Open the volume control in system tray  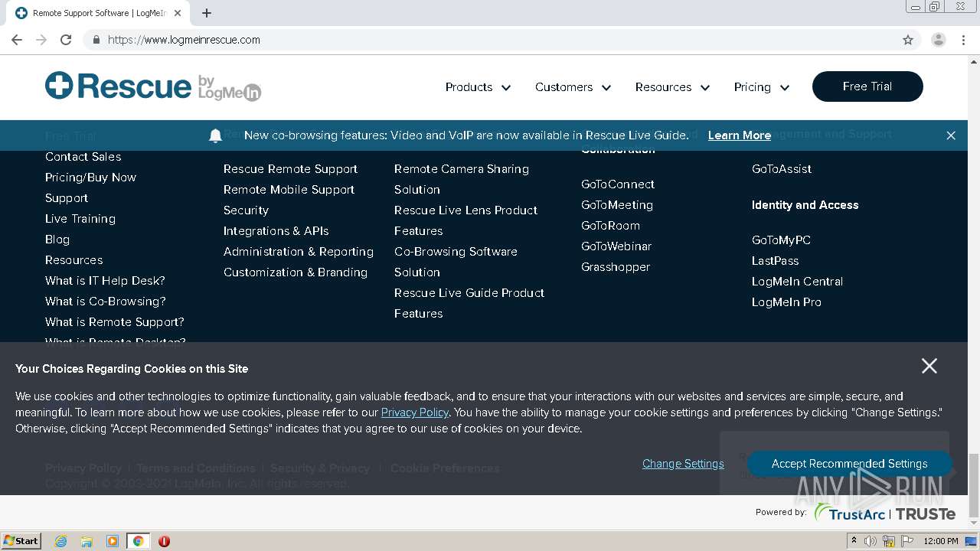pyautogui.click(x=871, y=541)
